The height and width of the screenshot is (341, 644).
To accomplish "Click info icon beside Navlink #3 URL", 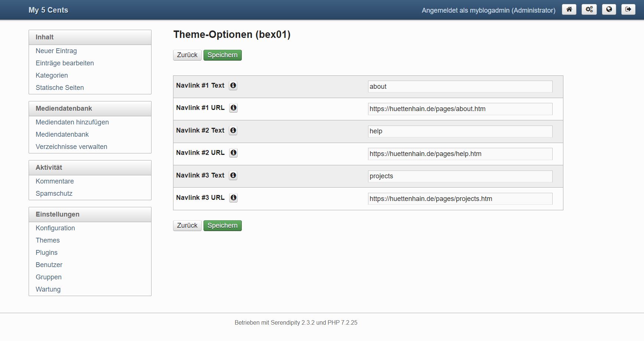I will coord(233,198).
